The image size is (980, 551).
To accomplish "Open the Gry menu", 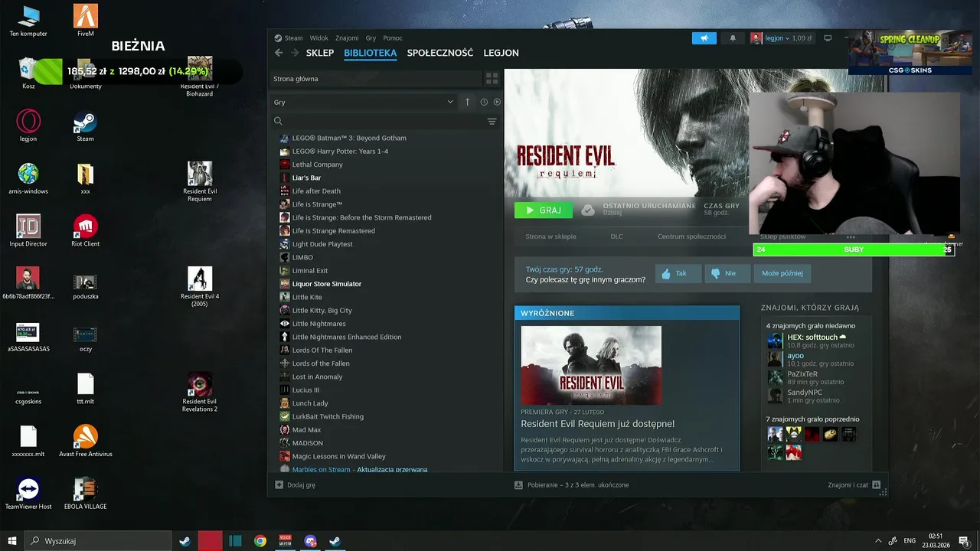I will [371, 38].
